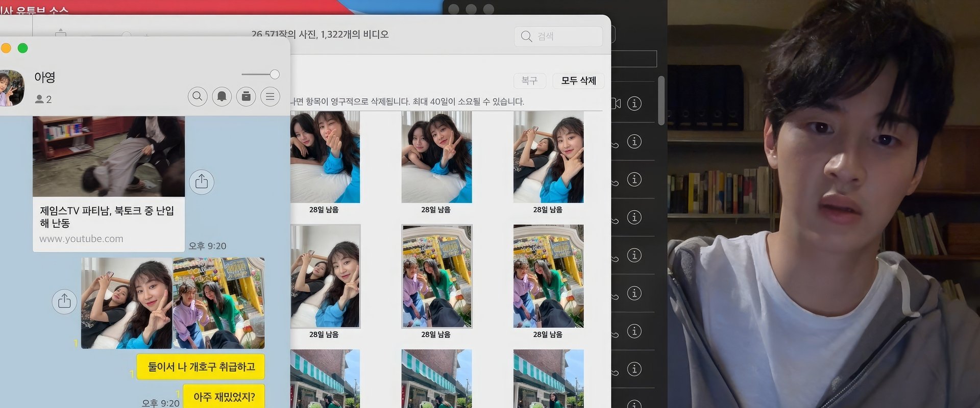The height and width of the screenshot is (408, 980).
Task: Open the chat drawer archive icon
Action: [x=246, y=96]
